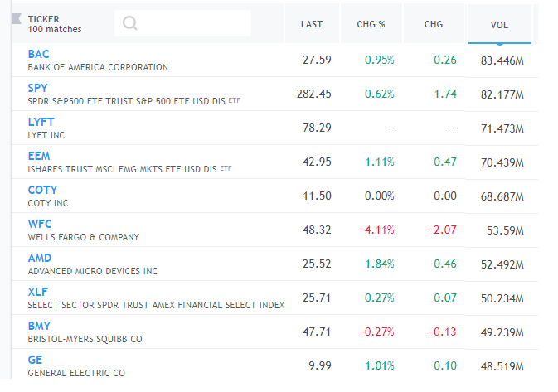This screenshot has width=558, height=392.
Task: Click BMY volume 49.239M
Action: (x=502, y=332)
